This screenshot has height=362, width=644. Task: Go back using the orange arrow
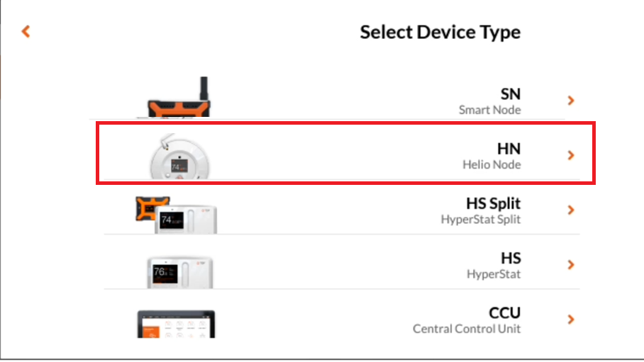coord(26,32)
